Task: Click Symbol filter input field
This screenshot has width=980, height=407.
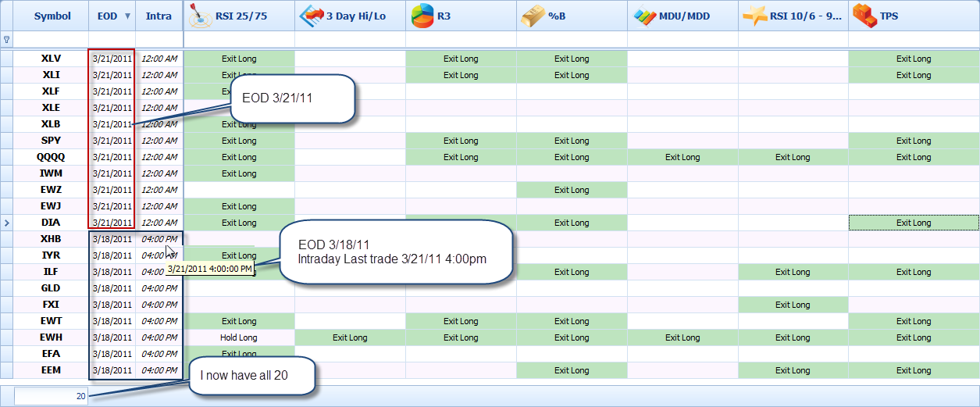Action: click(51, 39)
